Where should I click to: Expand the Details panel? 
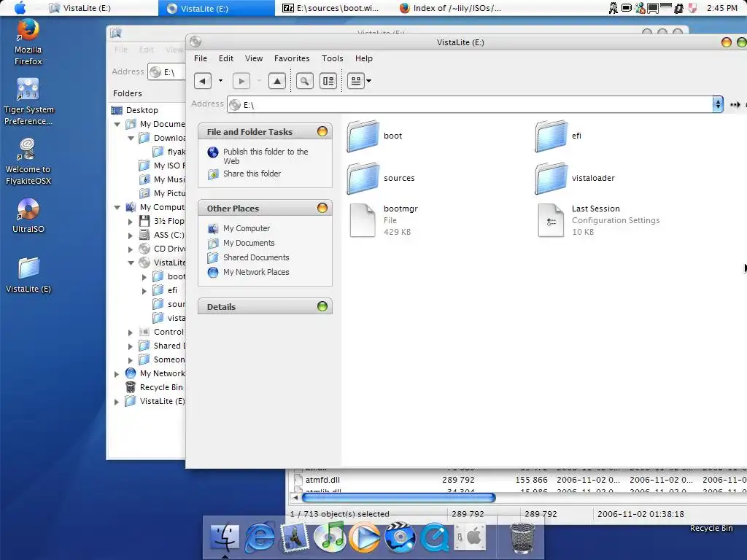(322, 306)
